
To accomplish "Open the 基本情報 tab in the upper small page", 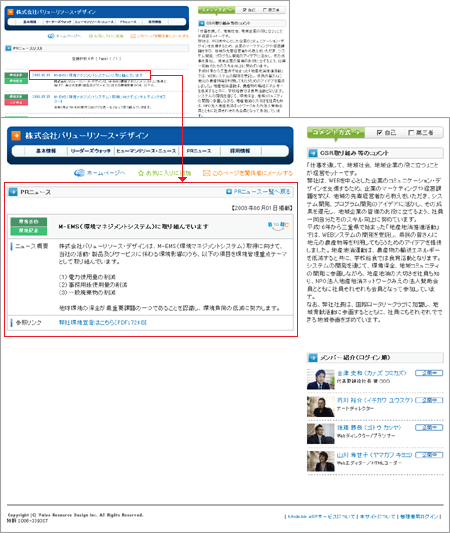I will pyautogui.click(x=30, y=22).
